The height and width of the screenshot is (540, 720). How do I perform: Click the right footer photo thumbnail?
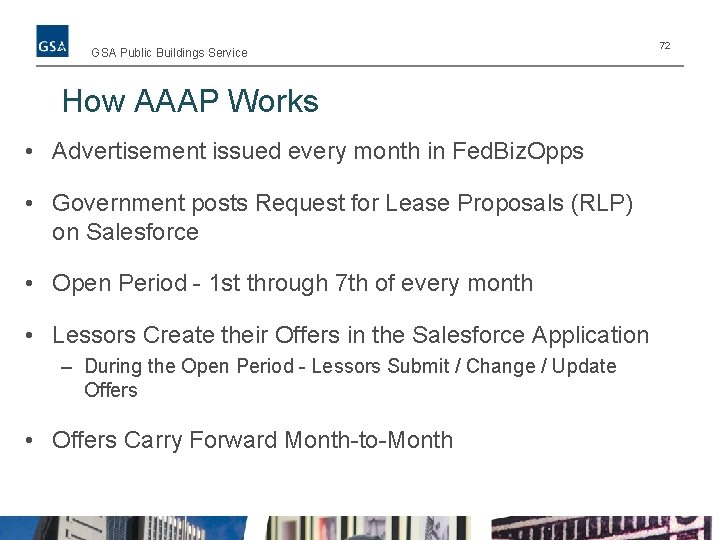(x=602, y=528)
